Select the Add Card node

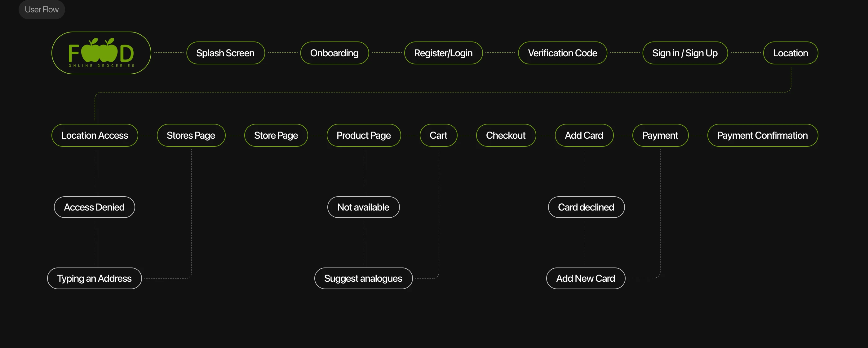(584, 135)
